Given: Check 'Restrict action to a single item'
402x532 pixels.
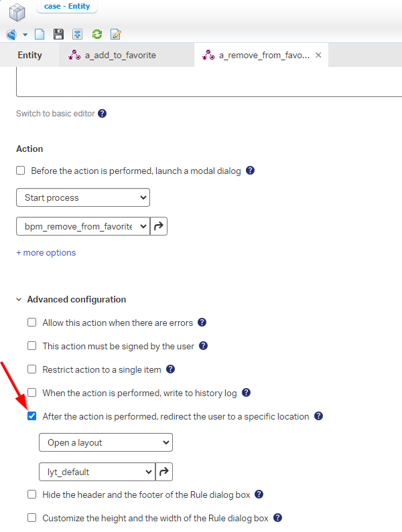Looking at the screenshot, I should (x=32, y=369).
